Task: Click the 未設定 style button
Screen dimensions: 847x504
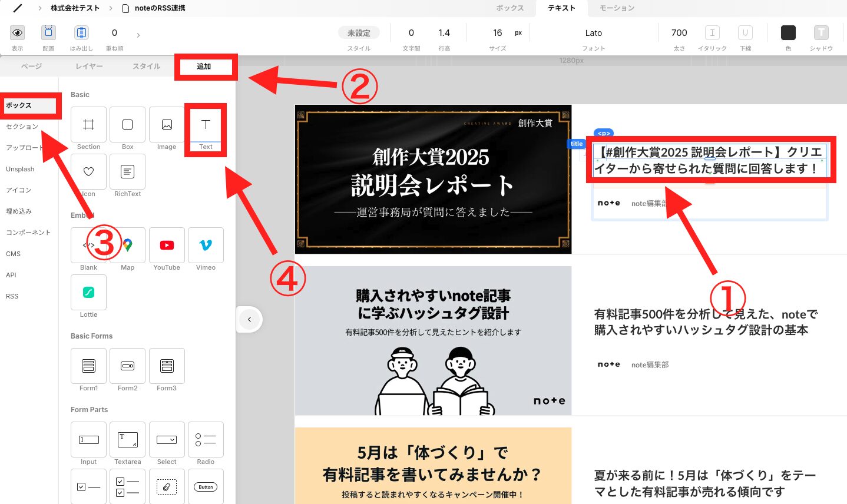Action: (359, 32)
